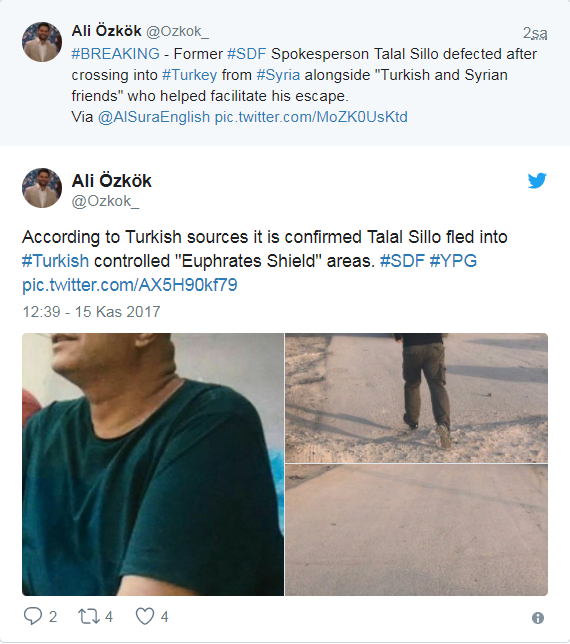Open the info circle icon

pyautogui.click(x=538, y=618)
